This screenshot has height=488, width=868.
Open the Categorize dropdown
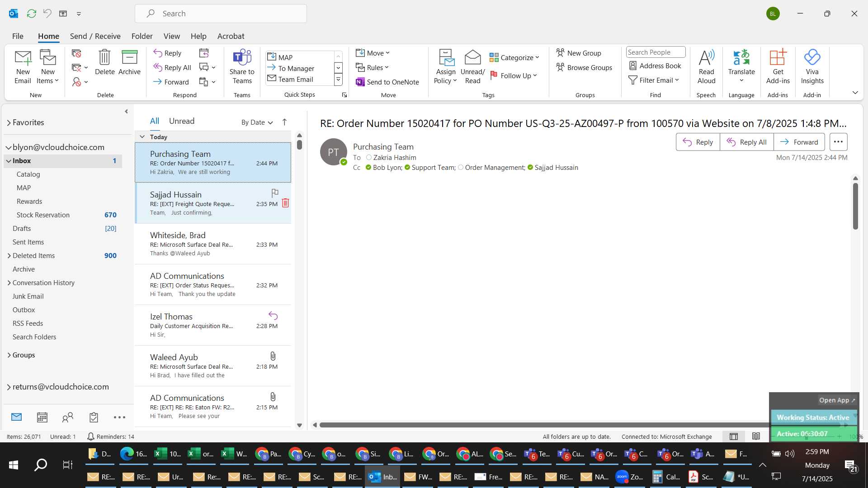point(515,57)
